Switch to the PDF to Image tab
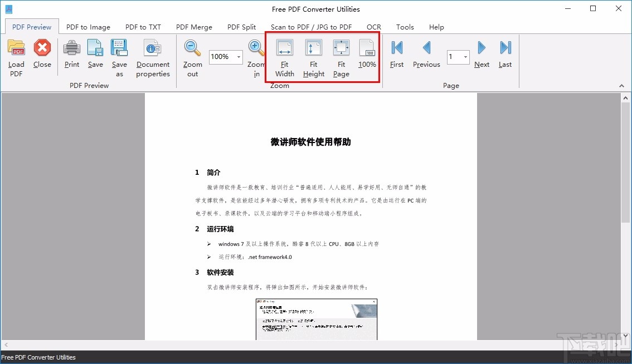 point(87,27)
